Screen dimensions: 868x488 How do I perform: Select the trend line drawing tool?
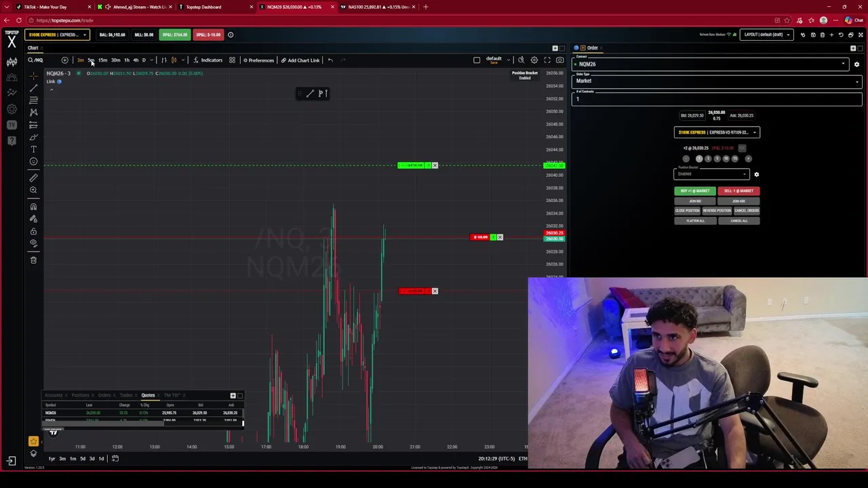33,88
